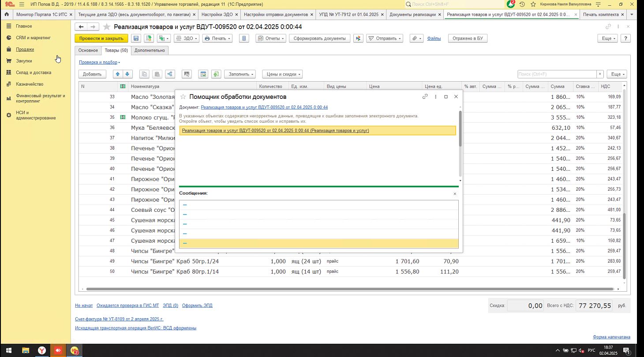Image resolution: width=644 pixels, height=357 pixels.
Task: Open Счет-фактура № УТ-8109 link
Action: pos(119,319)
